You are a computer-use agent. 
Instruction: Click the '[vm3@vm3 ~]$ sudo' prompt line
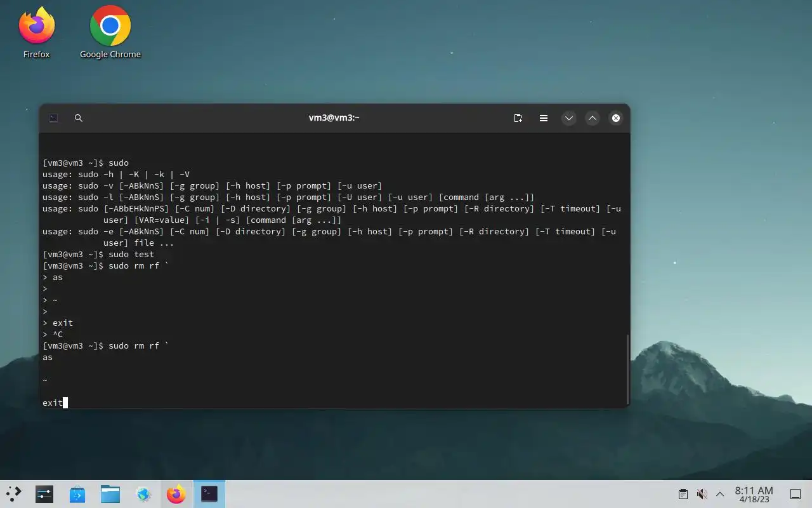click(x=86, y=163)
